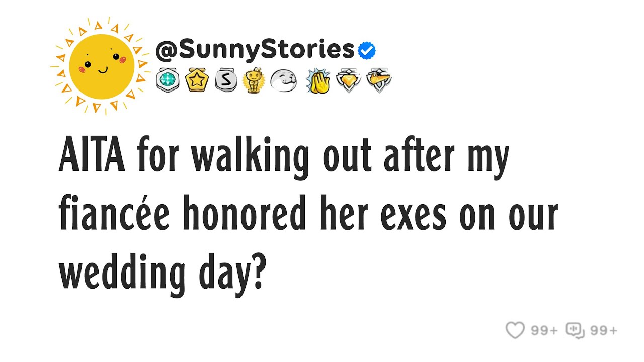Screen dimensions: 644x362
Task: Click the word AITA in the title
Action: click(92, 156)
